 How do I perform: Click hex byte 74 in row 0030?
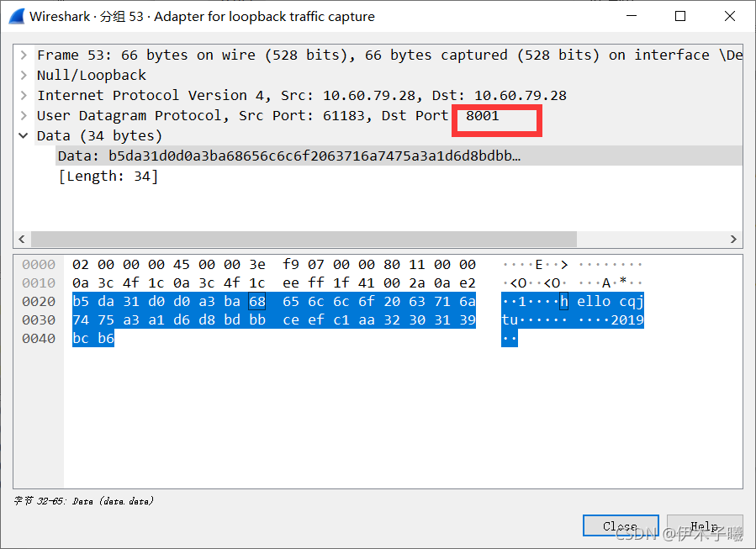pyautogui.click(x=81, y=320)
